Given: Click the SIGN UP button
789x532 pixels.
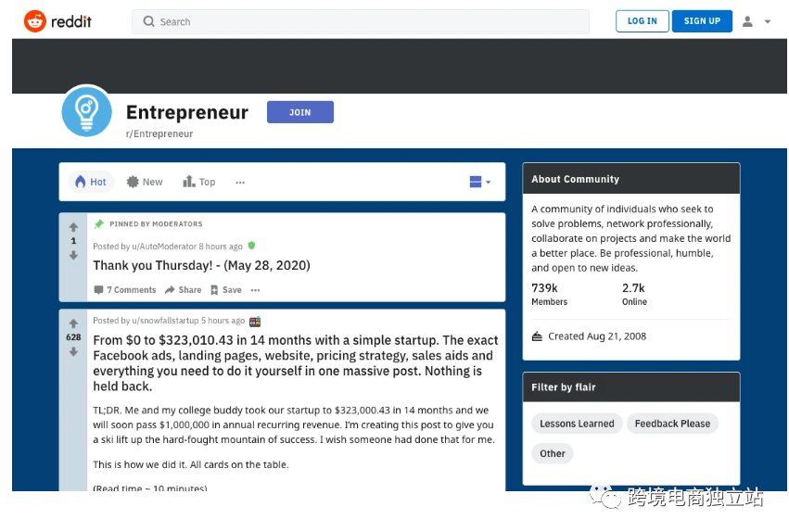Looking at the screenshot, I should point(702,21).
